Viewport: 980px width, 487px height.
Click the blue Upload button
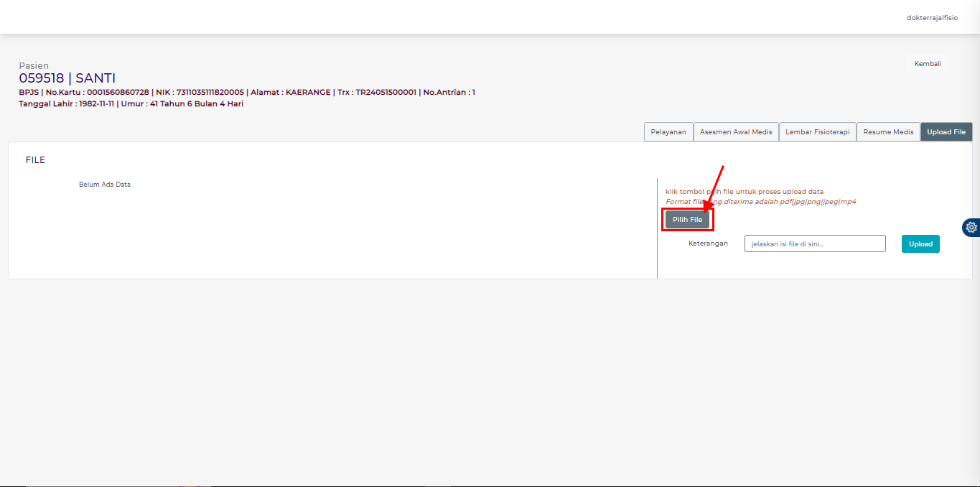tap(920, 244)
